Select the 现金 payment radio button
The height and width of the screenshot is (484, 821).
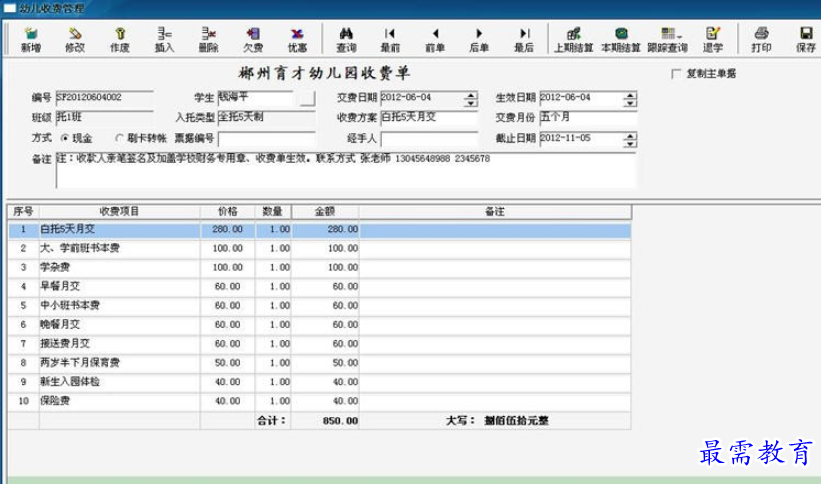[65, 138]
